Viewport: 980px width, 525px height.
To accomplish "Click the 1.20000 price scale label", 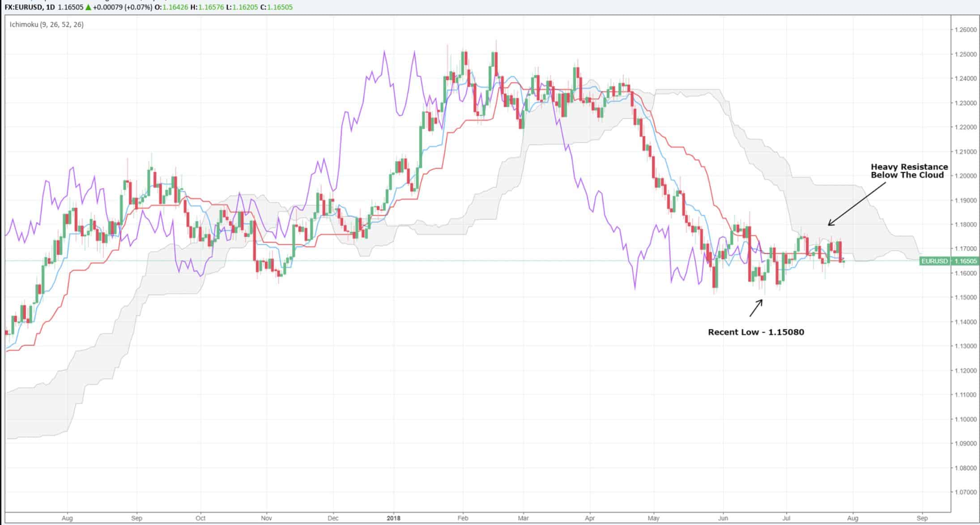I will (x=965, y=176).
